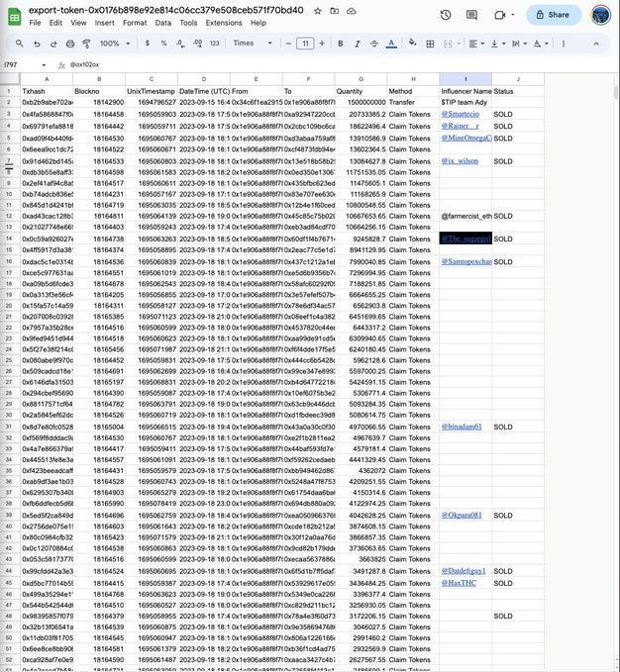Star this spreadsheet document
620x672 pixels.
click(x=317, y=11)
